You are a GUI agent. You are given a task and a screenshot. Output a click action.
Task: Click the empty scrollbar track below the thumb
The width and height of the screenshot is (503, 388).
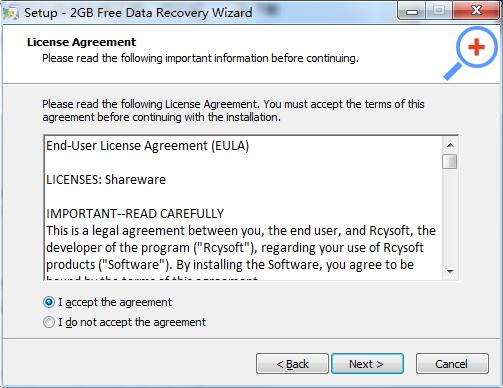coord(450,217)
